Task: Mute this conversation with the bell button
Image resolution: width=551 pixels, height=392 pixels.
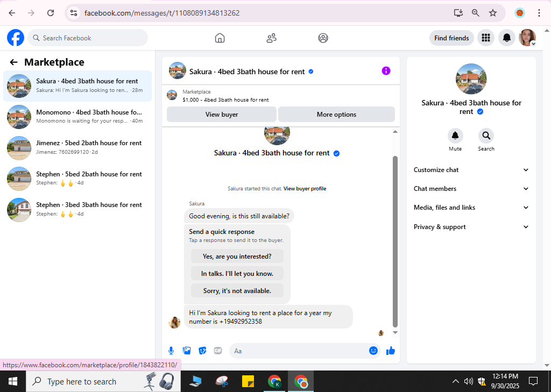Action: click(455, 136)
